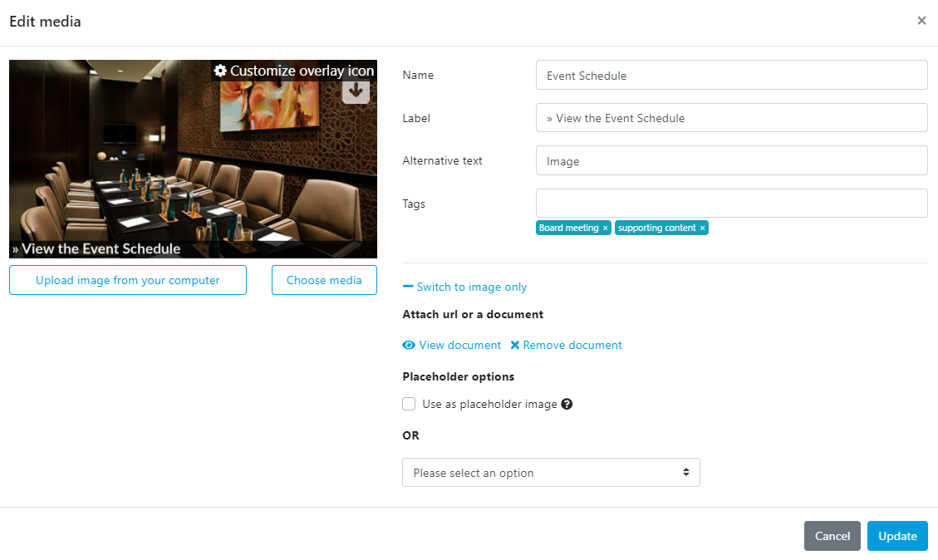Enable Use as placeholder image checkbox
This screenshot has height=560, width=938.
tap(409, 404)
